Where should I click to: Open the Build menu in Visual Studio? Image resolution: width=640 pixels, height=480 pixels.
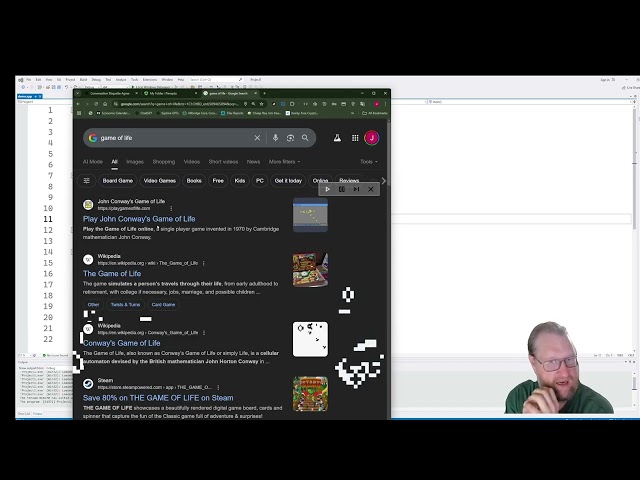(83, 80)
